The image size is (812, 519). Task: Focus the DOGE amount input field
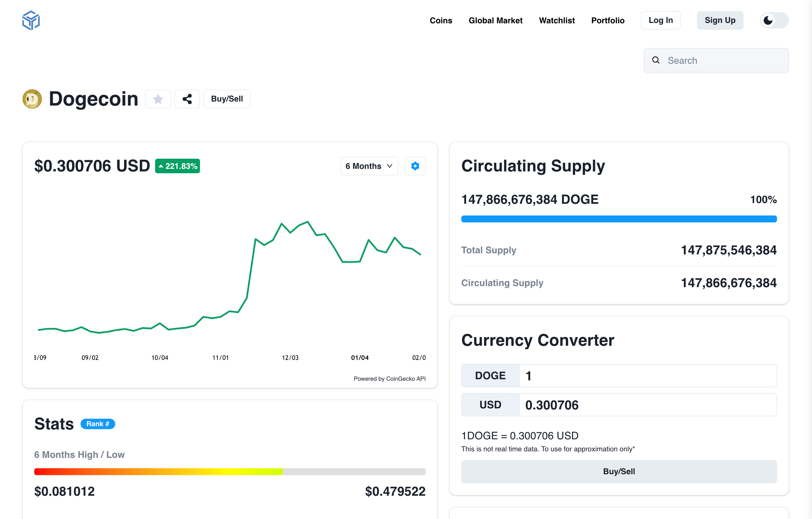click(x=647, y=376)
